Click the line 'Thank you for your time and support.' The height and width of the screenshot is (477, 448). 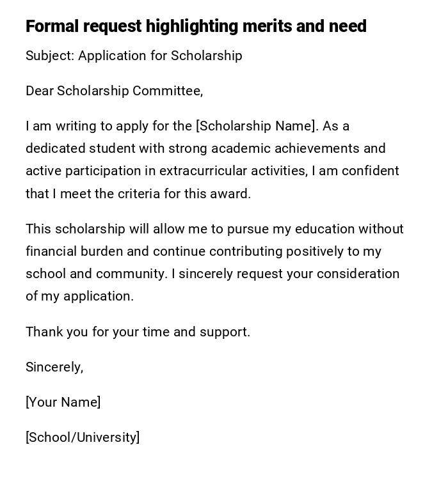tap(138, 332)
